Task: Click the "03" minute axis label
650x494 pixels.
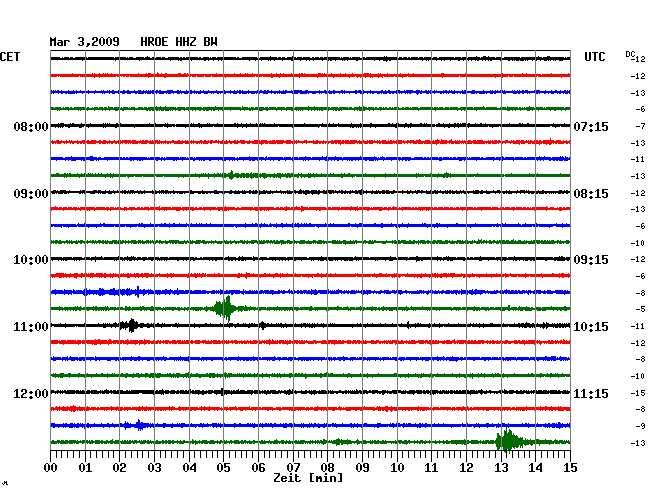Action: pos(154,467)
